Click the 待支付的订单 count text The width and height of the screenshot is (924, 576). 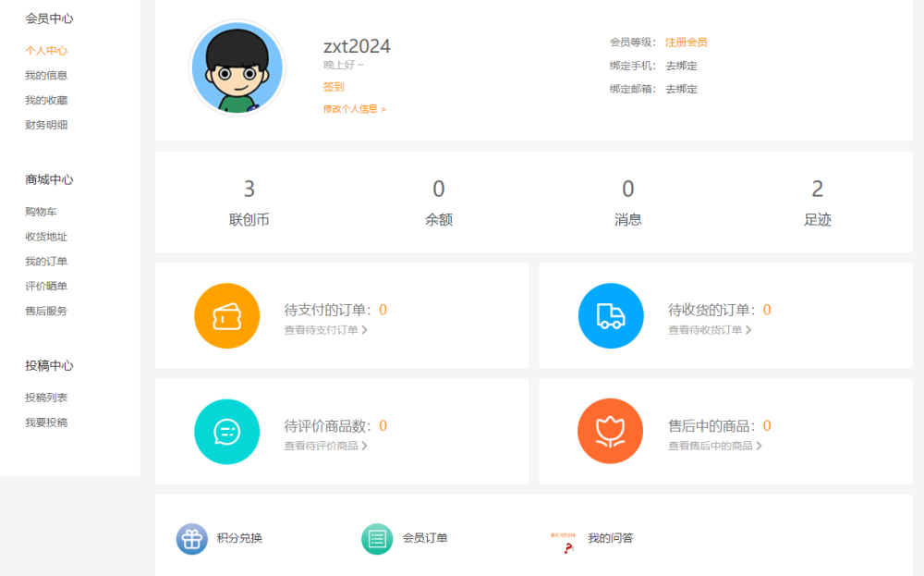[335, 310]
